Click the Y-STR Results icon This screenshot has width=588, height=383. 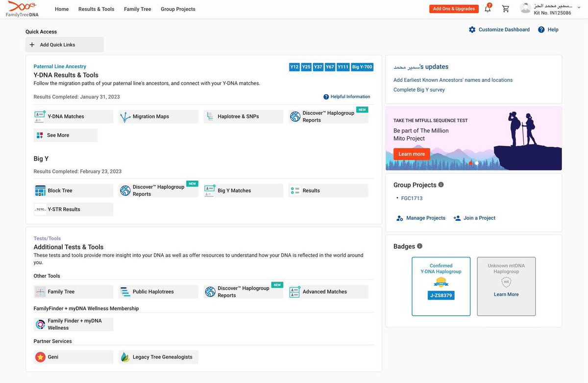point(40,209)
